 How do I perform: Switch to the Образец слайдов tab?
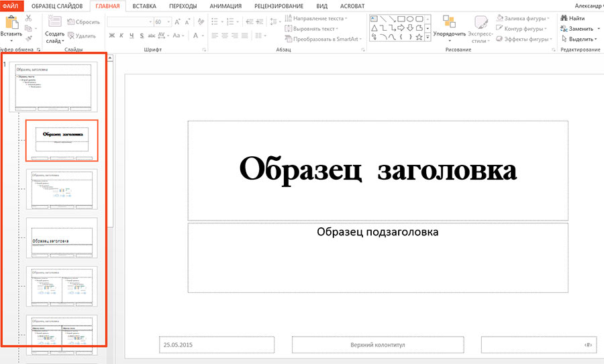pos(57,5)
